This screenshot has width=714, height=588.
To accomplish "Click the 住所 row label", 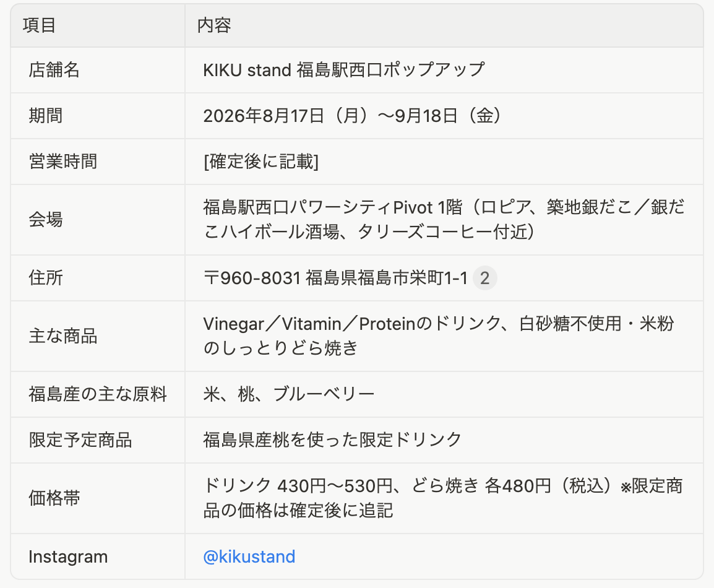I will [46, 278].
